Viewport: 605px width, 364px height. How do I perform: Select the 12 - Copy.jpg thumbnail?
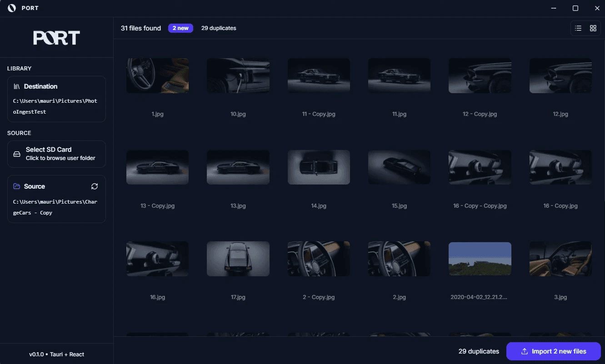[480, 75]
